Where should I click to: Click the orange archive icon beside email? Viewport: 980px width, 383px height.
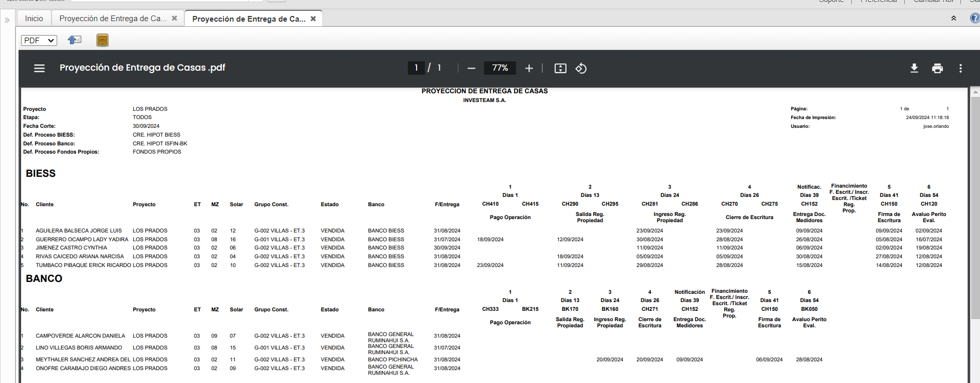[x=102, y=40]
